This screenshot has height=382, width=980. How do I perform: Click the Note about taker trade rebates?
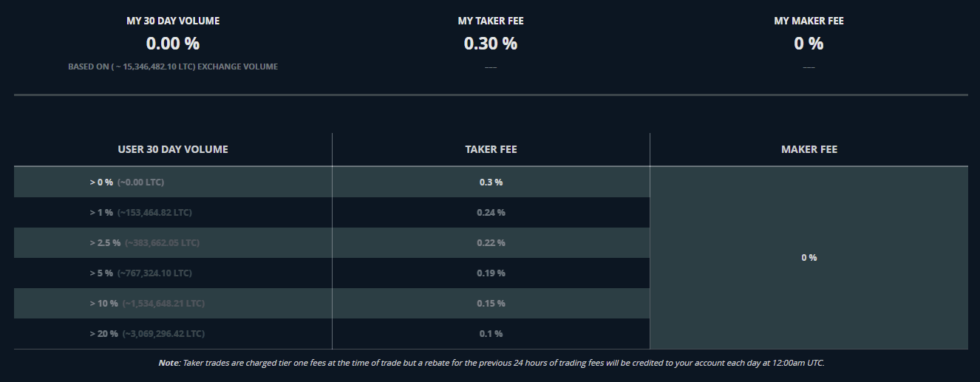491,363
